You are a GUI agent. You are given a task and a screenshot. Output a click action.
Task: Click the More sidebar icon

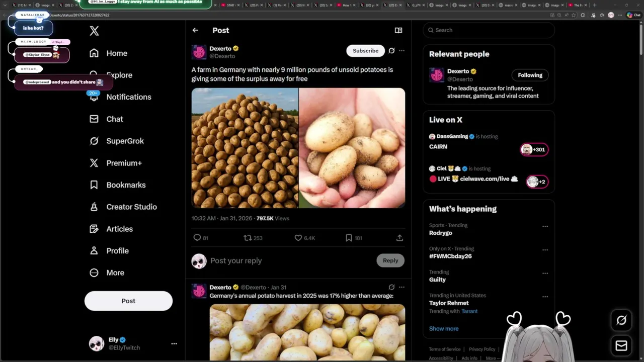94,273
